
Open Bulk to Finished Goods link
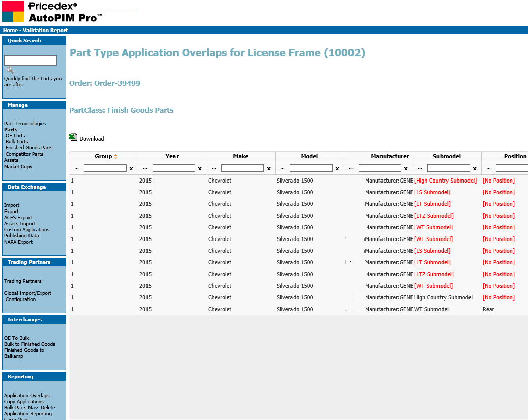point(30,344)
